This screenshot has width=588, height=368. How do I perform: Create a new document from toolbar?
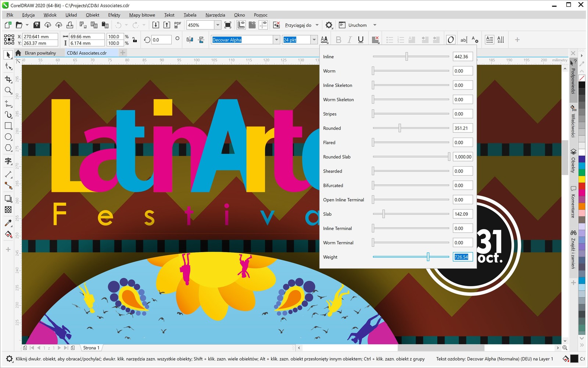coord(8,25)
